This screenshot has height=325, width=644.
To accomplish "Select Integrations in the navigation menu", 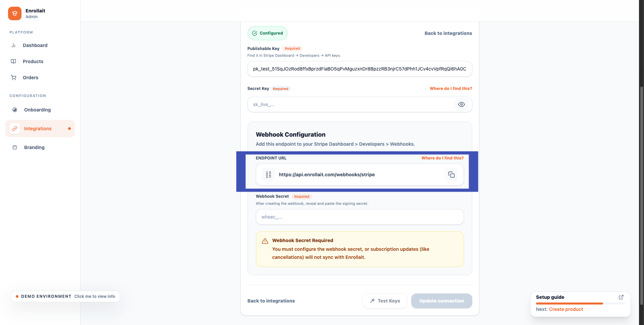I will coord(38,129).
